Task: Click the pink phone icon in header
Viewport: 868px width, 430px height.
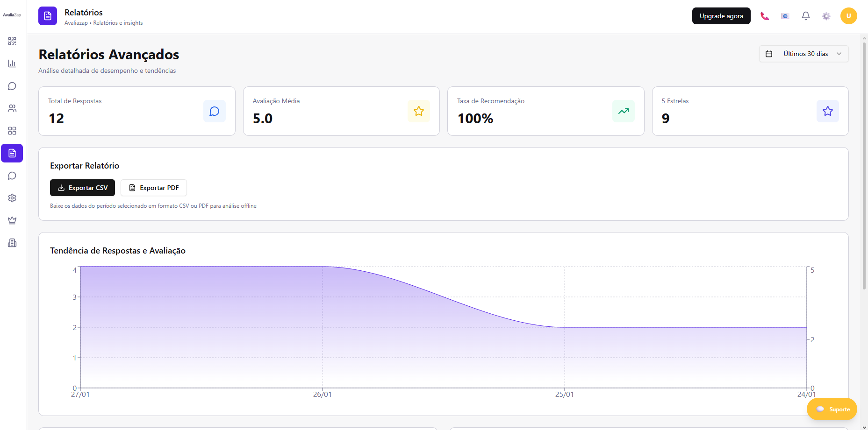Action: [x=765, y=15]
